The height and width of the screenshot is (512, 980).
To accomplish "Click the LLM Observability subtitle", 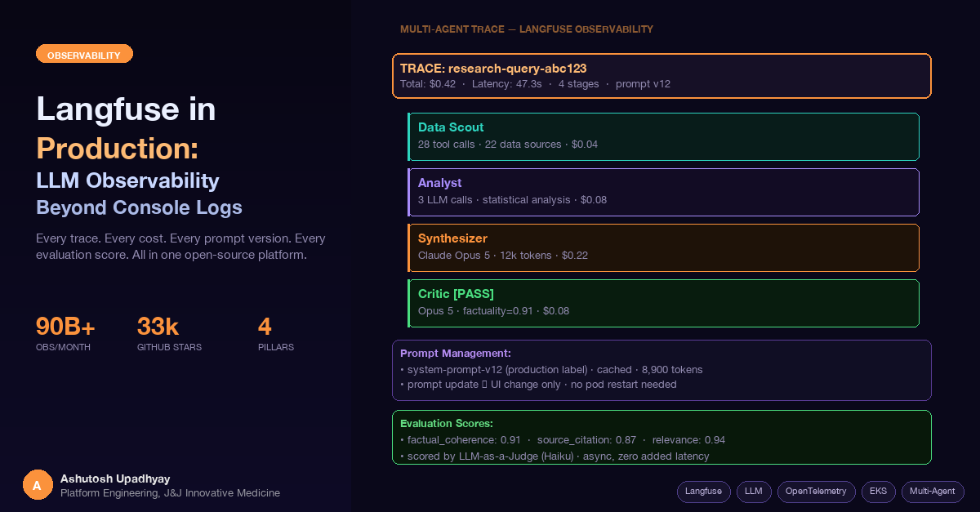I will (x=127, y=180).
